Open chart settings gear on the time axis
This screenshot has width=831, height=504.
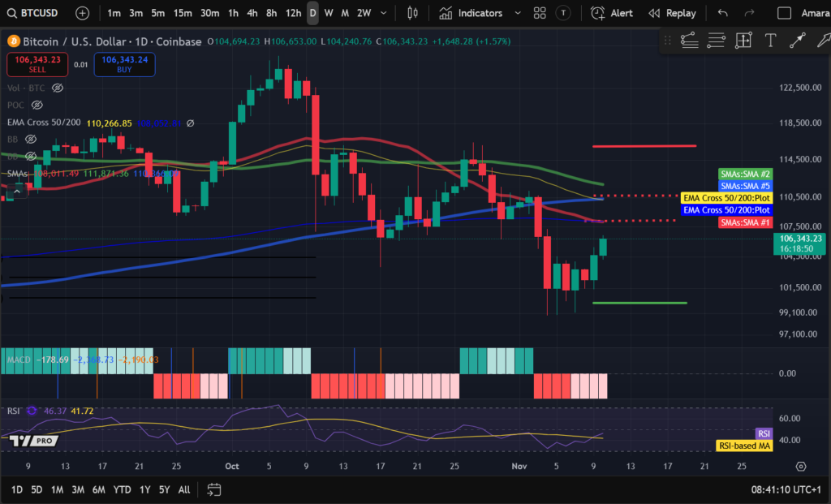(x=801, y=467)
